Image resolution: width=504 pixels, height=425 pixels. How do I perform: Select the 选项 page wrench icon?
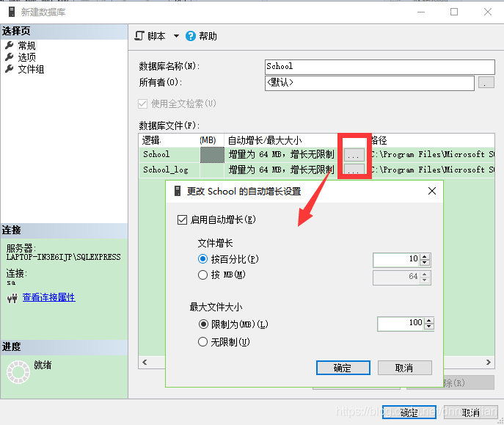click(10, 57)
